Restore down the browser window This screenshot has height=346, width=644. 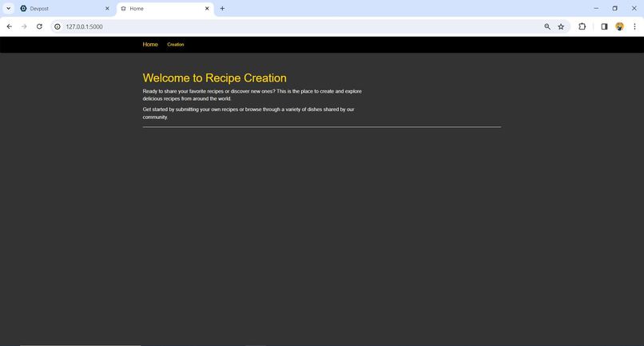(x=615, y=8)
